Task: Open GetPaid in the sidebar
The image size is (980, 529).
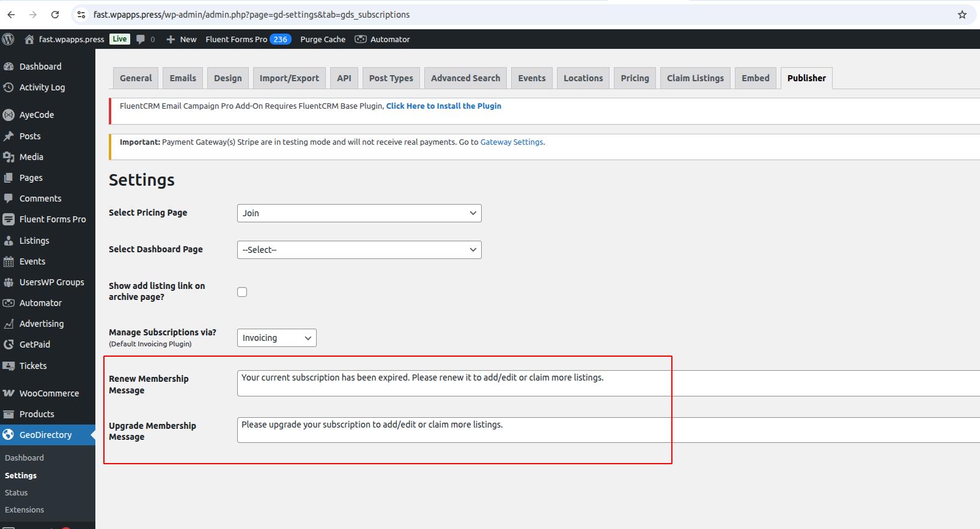Action: click(34, 345)
